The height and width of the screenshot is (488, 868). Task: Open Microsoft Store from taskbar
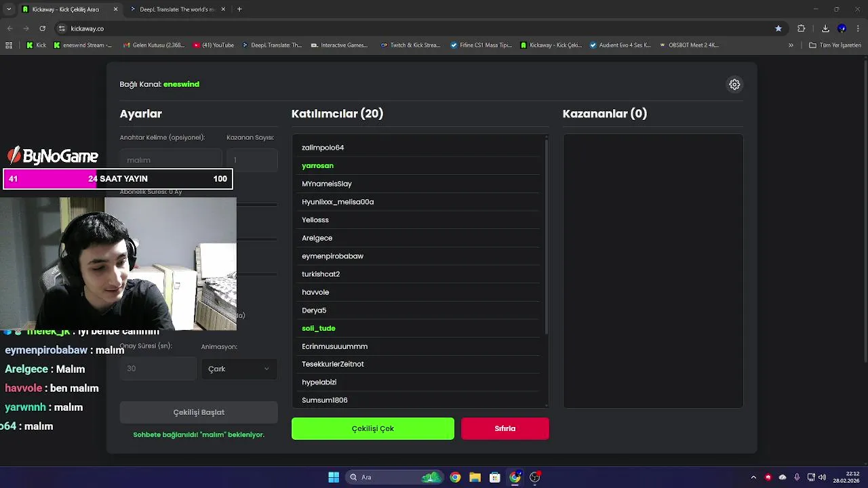pyautogui.click(x=495, y=477)
